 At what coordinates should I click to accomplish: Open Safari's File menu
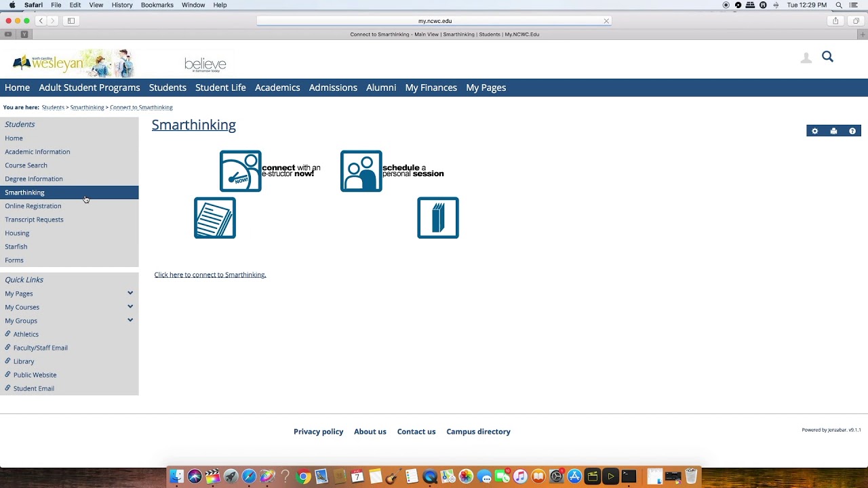[x=56, y=5]
